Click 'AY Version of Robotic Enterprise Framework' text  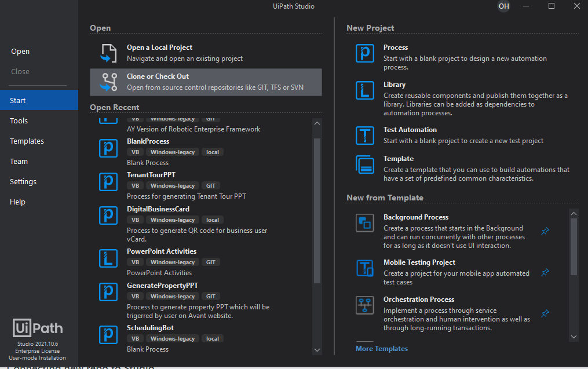(x=193, y=129)
